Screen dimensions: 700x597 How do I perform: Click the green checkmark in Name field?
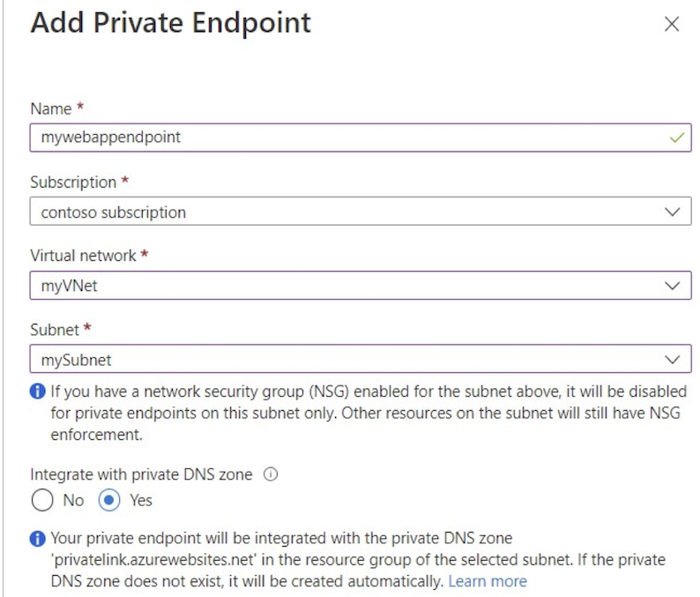677,138
